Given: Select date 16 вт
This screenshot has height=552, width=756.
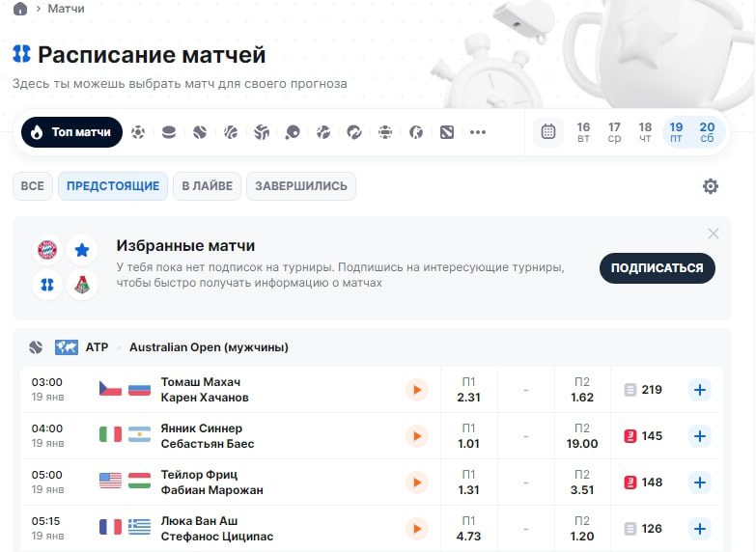Looking at the screenshot, I should [x=583, y=132].
